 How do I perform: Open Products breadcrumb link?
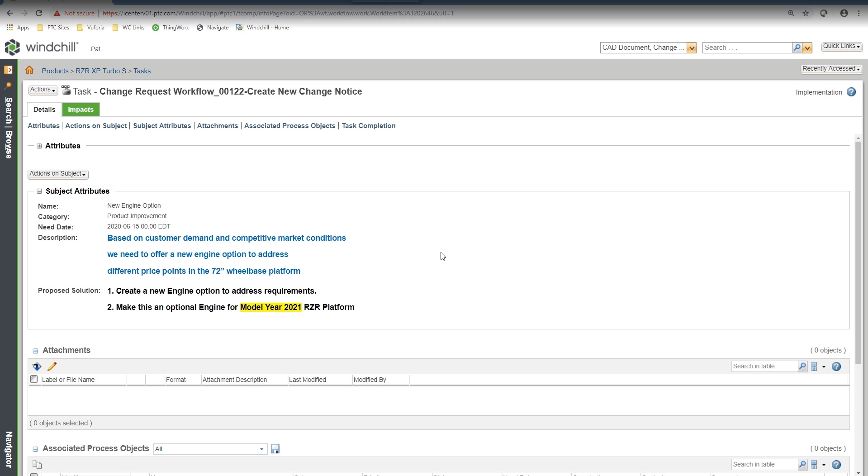click(55, 71)
